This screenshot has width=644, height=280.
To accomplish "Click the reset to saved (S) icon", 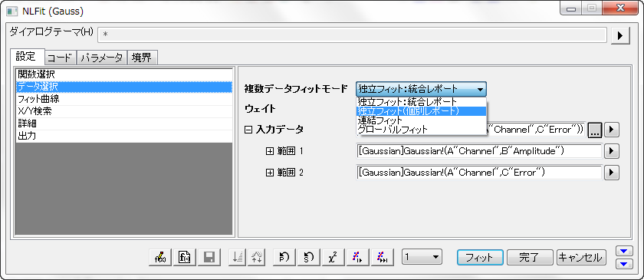I will pyautogui.click(x=308, y=258).
